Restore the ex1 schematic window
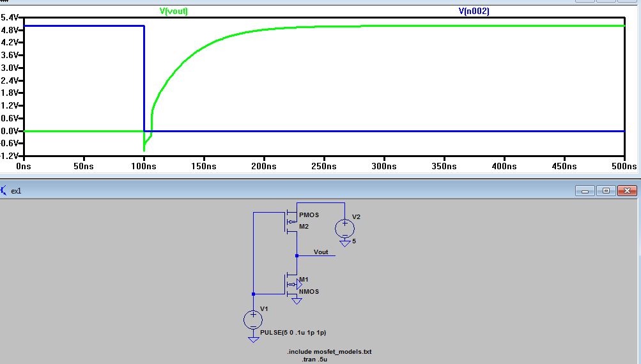The width and height of the screenshot is (641, 364). (606, 190)
